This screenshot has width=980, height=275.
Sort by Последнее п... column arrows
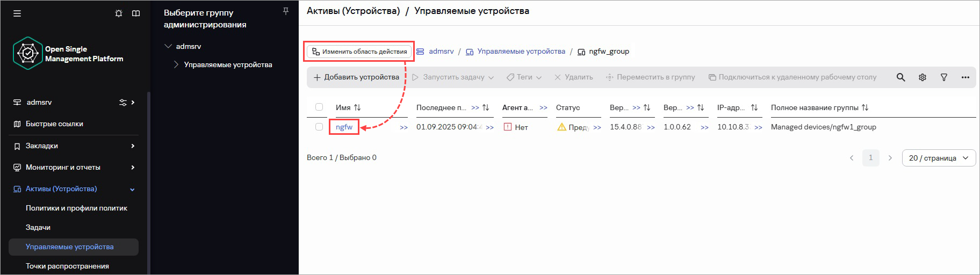pyautogui.click(x=486, y=107)
